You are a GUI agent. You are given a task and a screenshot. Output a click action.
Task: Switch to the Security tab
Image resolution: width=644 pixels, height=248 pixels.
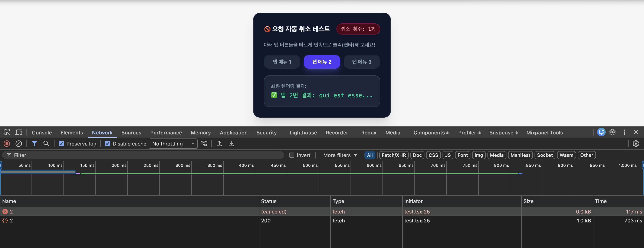click(x=266, y=133)
